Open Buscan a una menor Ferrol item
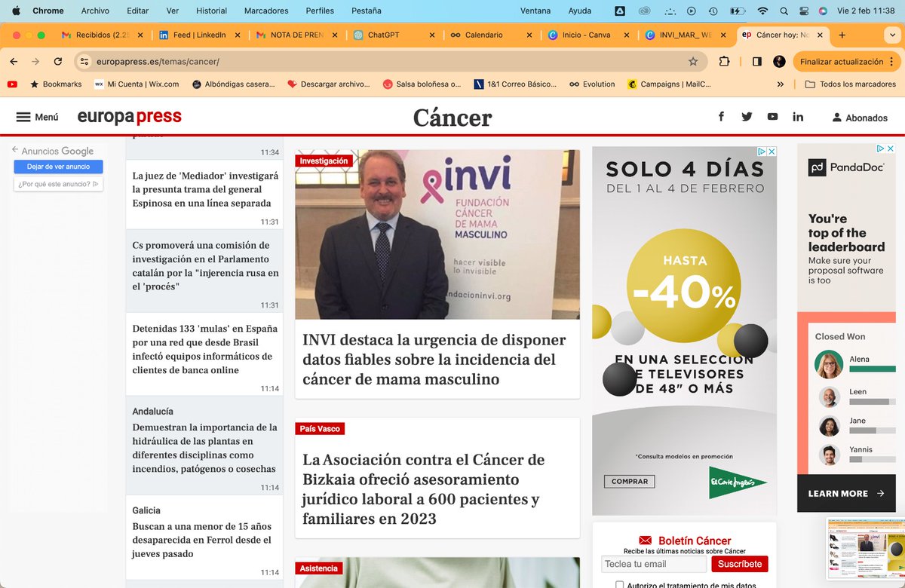The image size is (905, 588). (201, 540)
